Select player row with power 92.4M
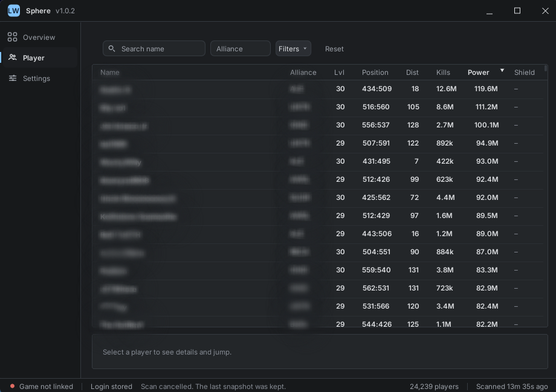Screen dimensions: 556x392 [317, 179]
